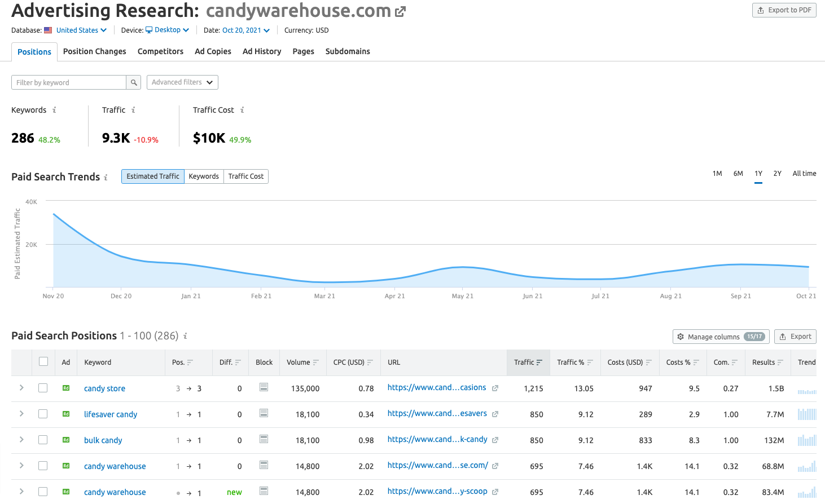
Task: Sort by CPC (USD) column icon
Action: tap(370, 362)
